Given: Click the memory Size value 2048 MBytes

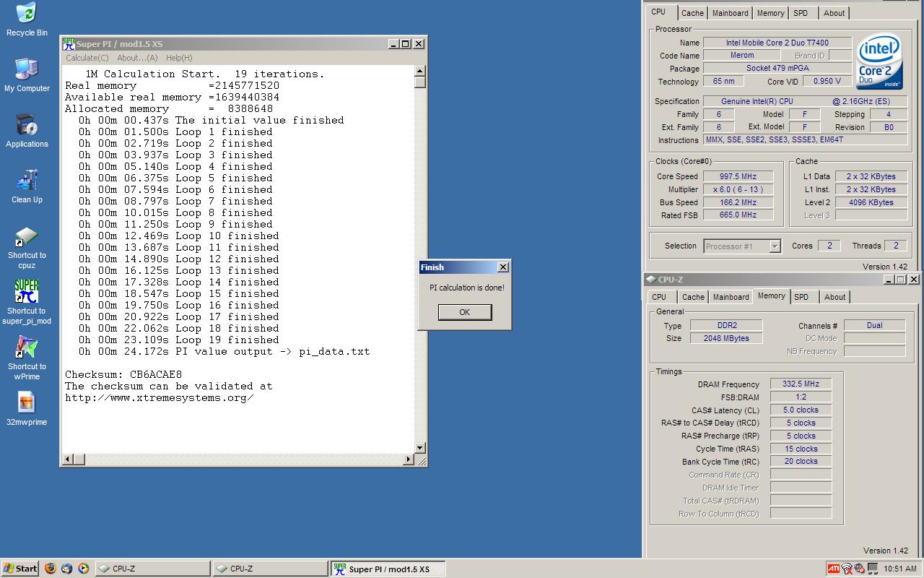Looking at the screenshot, I should click(x=725, y=338).
